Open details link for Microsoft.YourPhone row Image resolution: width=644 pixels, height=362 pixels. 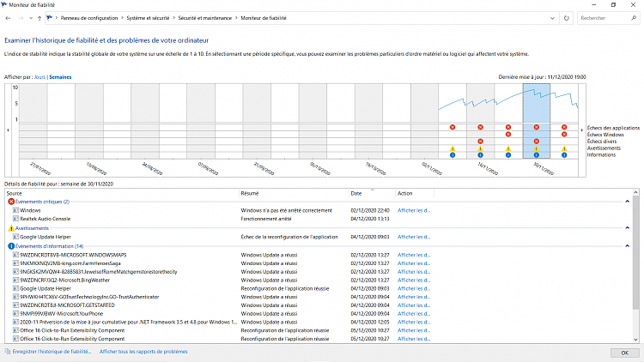point(414,314)
